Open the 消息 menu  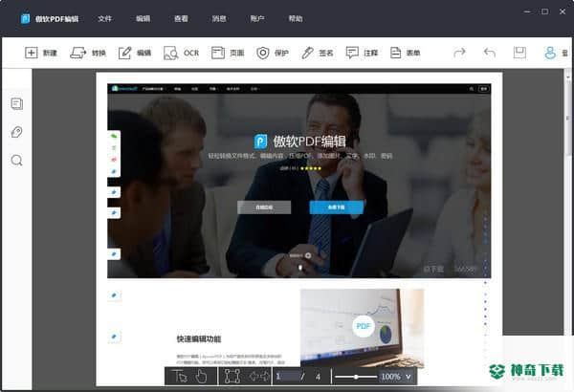[x=219, y=19]
